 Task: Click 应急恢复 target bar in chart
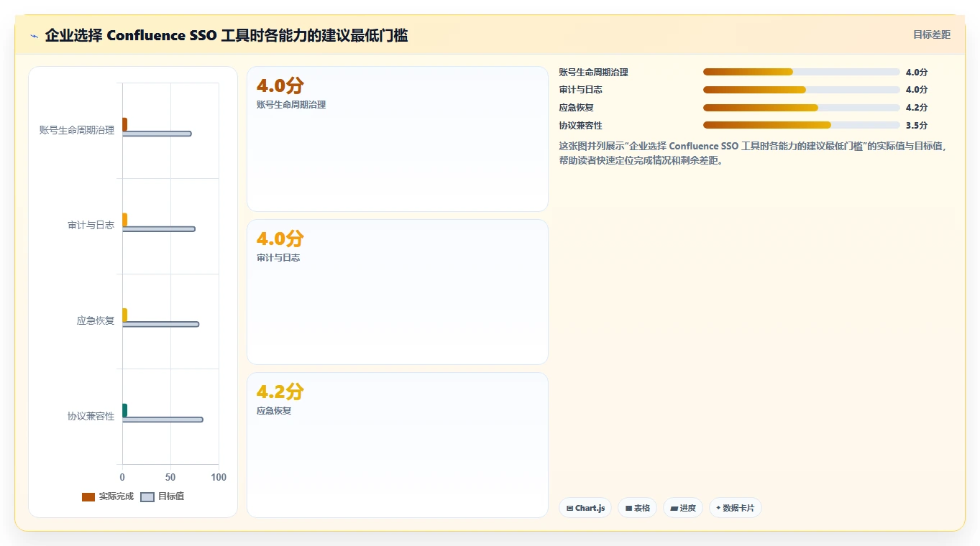click(160, 324)
